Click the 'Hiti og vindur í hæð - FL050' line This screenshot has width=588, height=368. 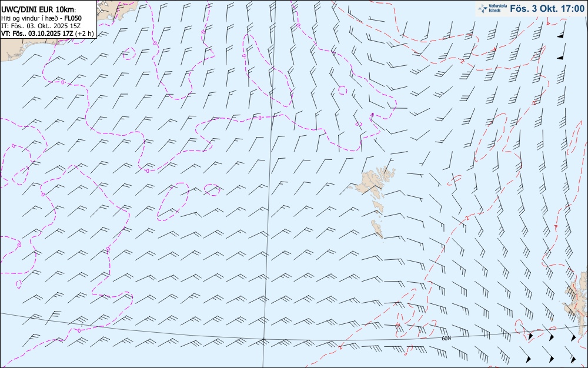41,18
